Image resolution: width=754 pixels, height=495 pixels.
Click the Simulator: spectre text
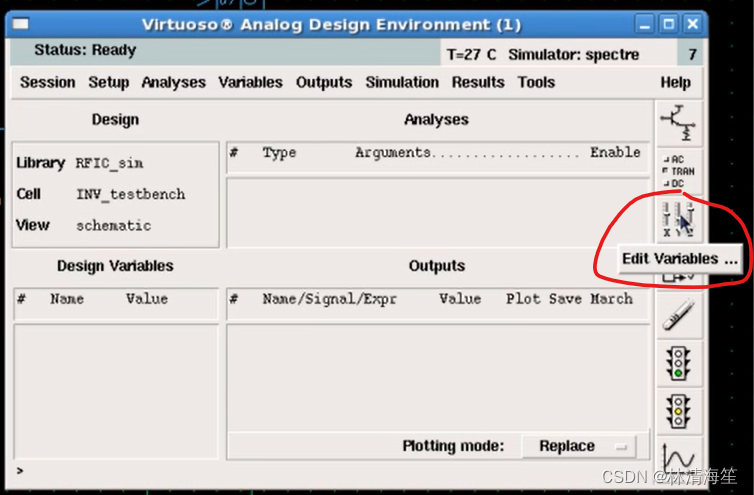tap(574, 54)
